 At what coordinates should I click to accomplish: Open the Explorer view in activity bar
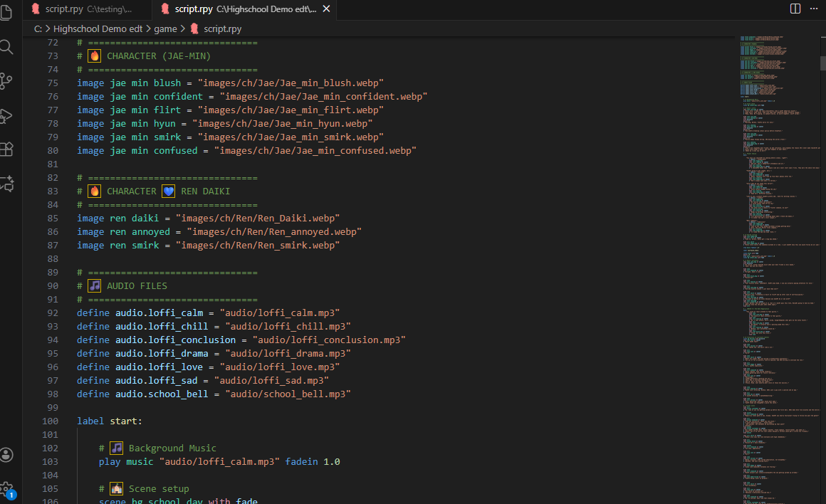coord(6,12)
